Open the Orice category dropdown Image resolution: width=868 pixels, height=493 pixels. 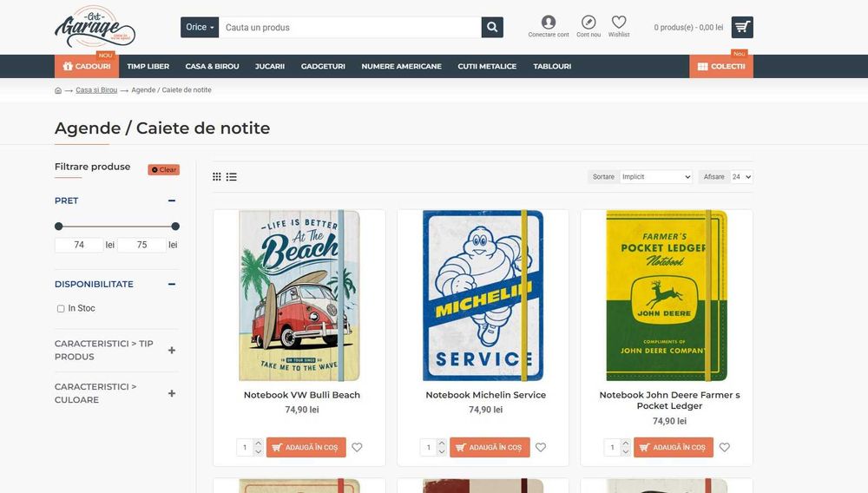[x=200, y=27]
